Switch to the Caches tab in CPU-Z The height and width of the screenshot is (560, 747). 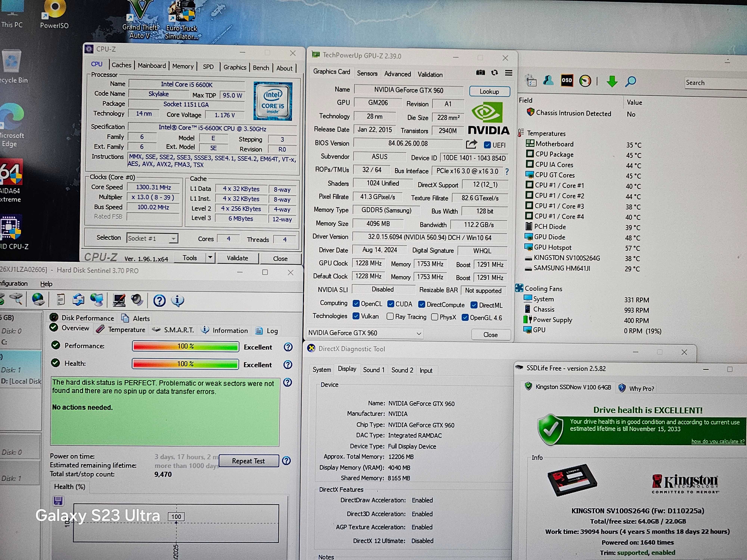click(121, 65)
